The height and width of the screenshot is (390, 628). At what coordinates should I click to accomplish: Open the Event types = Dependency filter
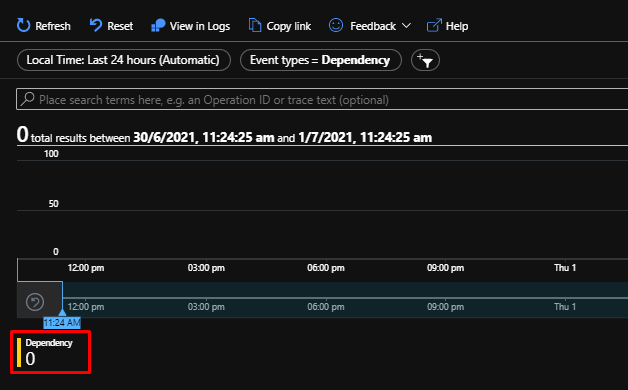coord(321,60)
